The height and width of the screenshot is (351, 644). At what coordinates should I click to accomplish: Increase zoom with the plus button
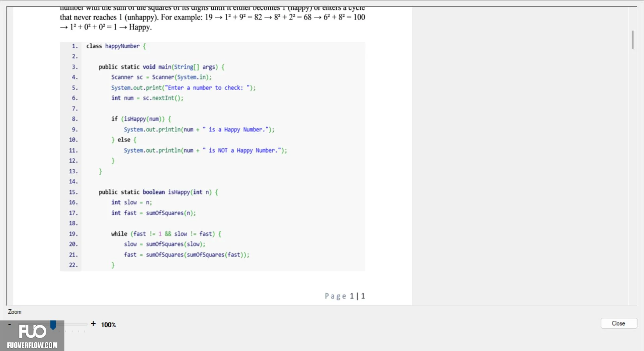(93, 323)
